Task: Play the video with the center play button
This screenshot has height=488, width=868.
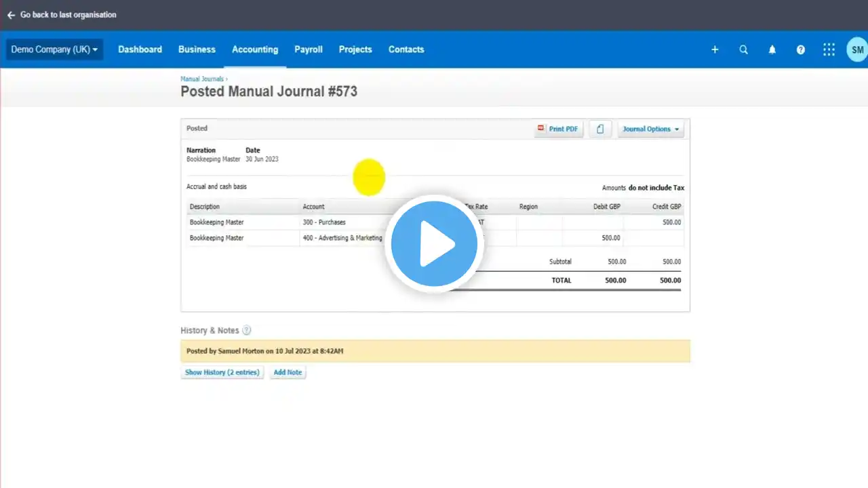Action: (434, 244)
